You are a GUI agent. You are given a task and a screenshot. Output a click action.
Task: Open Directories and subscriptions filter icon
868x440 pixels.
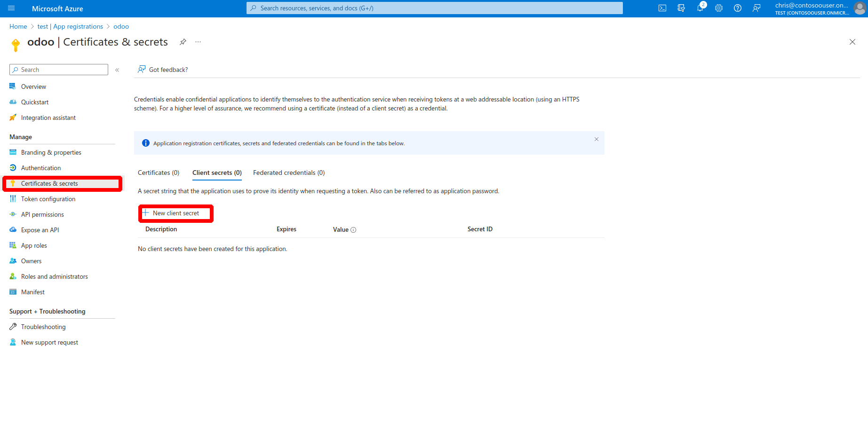(681, 8)
